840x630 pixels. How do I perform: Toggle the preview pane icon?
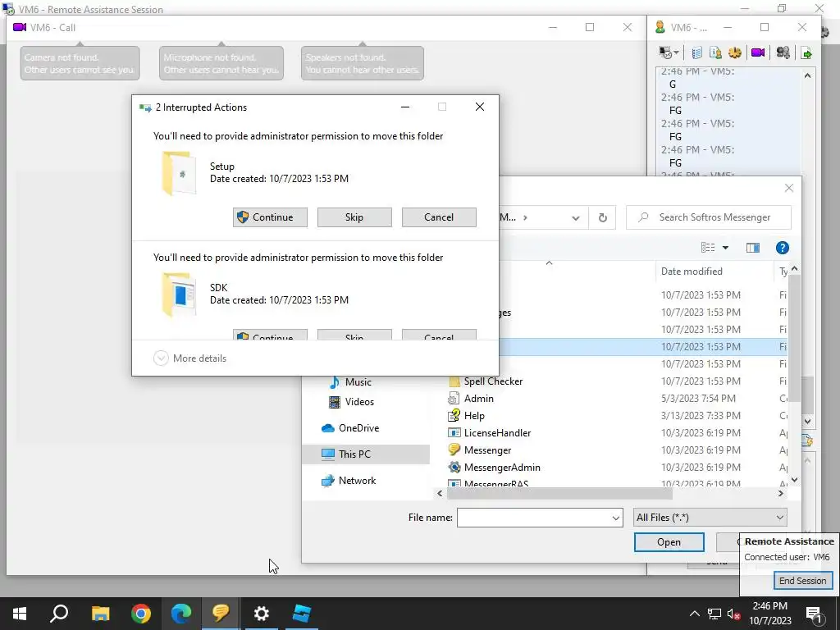pyautogui.click(x=753, y=248)
